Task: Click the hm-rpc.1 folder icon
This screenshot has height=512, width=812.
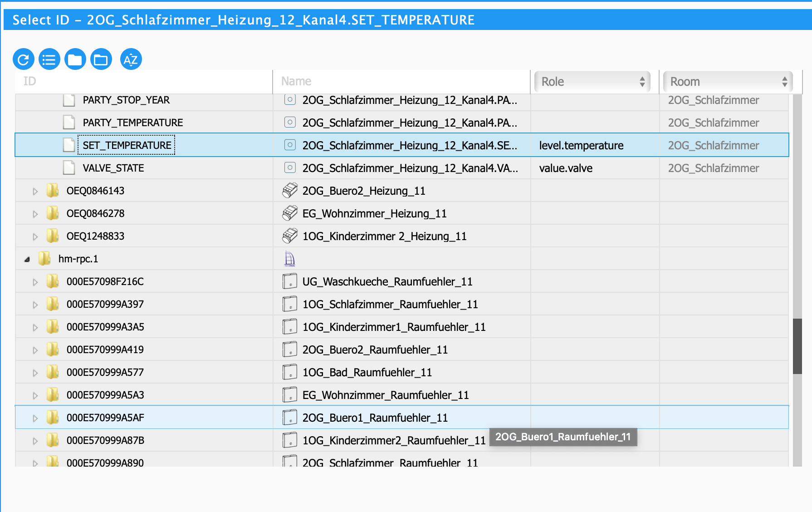Action: (45, 259)
